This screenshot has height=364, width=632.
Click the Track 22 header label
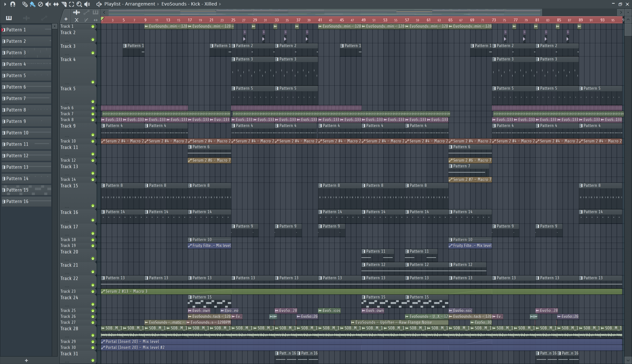pyautogui.click(x=69, y=279)
